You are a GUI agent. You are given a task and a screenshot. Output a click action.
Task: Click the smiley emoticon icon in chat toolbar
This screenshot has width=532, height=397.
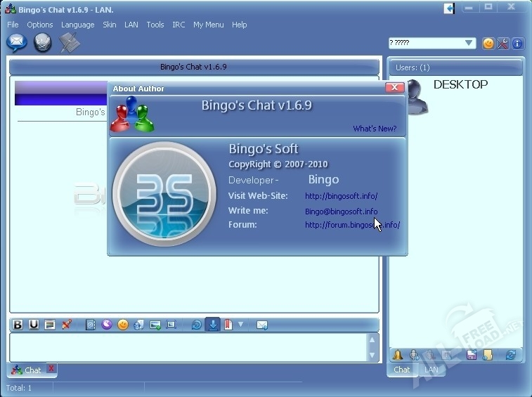coord(123,325)
